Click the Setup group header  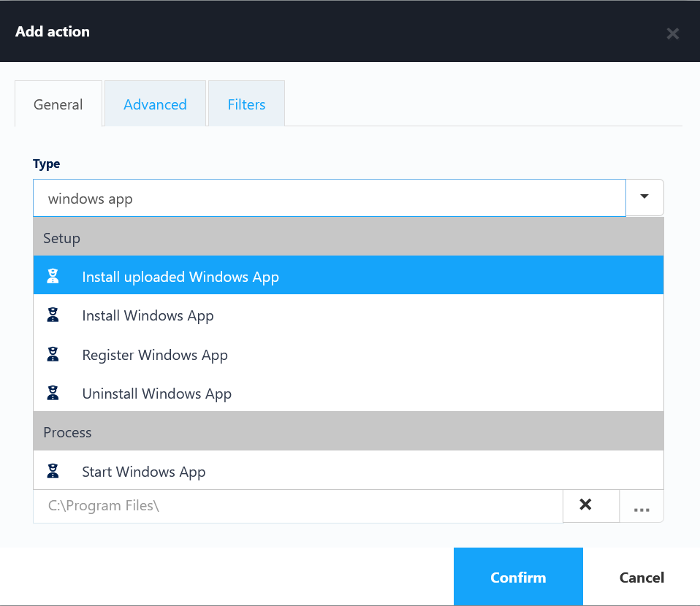pyautogui.click(x=349, y=237)
